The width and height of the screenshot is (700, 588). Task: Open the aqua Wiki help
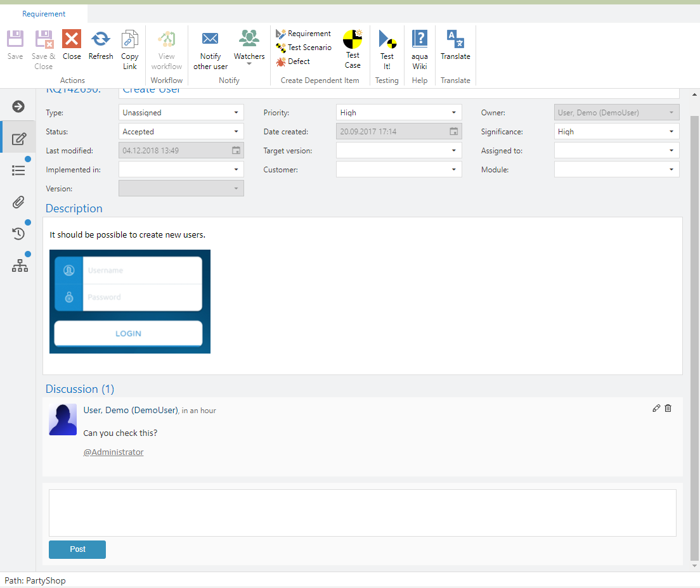[419, 40]
